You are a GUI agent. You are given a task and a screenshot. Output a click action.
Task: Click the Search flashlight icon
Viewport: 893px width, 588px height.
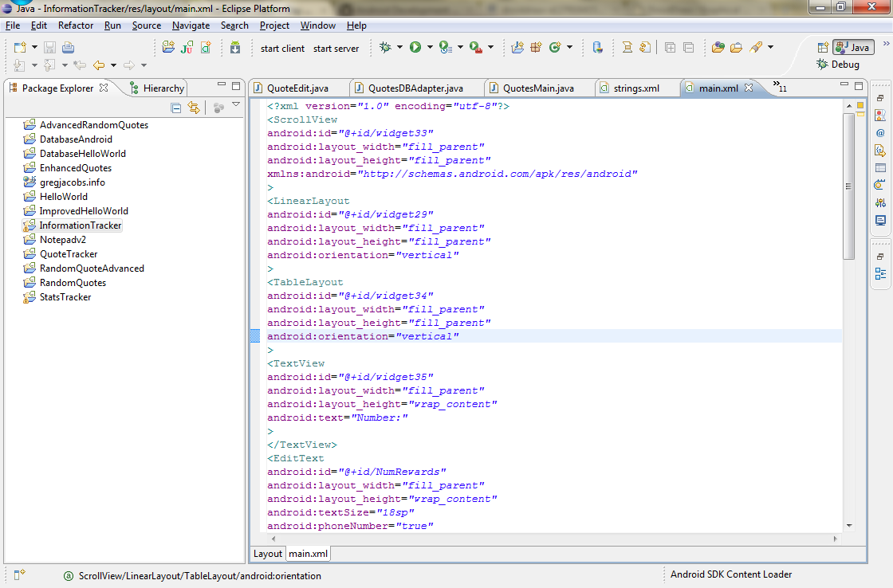point(756,47)
